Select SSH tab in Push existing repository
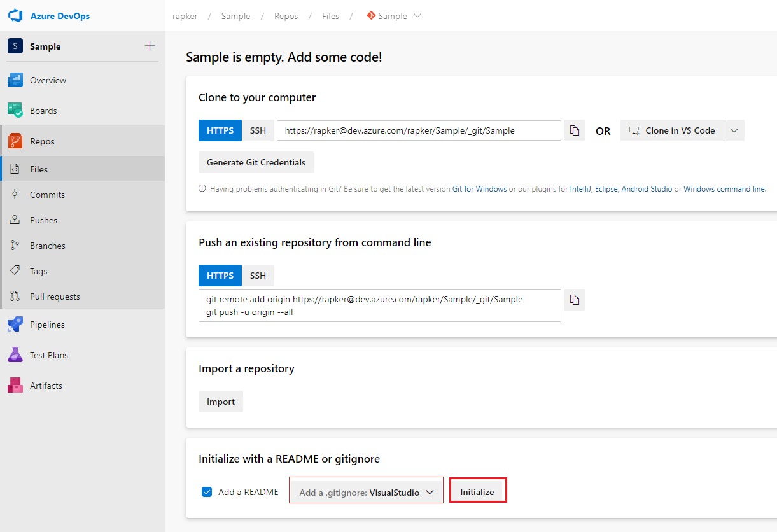The height and width of the screenshot is (532, 777). click(258, 276)
